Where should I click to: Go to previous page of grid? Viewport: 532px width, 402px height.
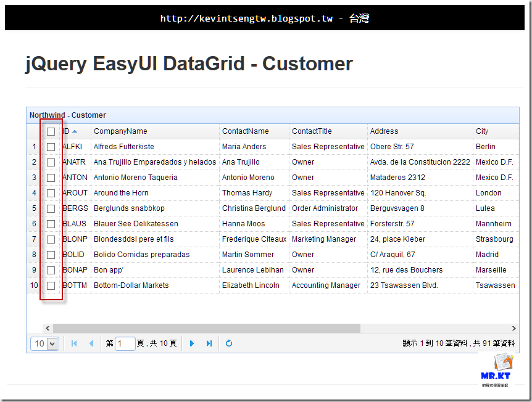point(91,343)
